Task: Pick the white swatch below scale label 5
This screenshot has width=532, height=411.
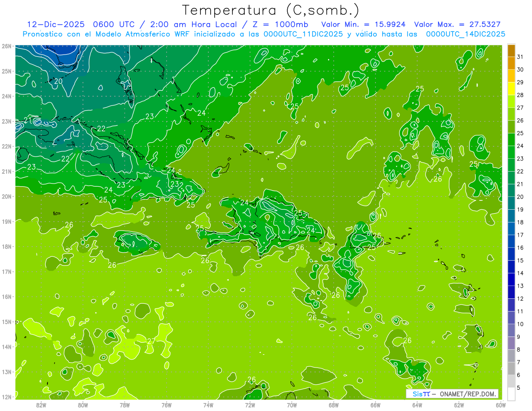Action: [x=511, y=394]
